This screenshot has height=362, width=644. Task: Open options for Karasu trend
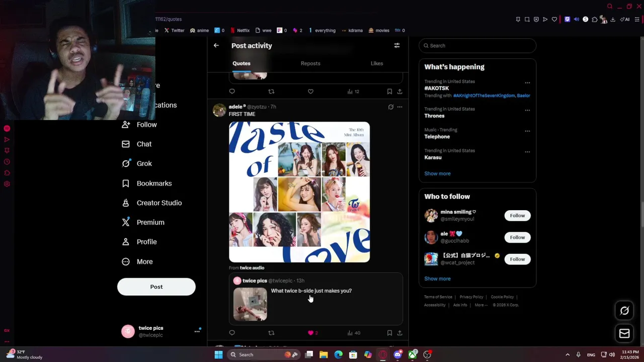pos(527,152)
